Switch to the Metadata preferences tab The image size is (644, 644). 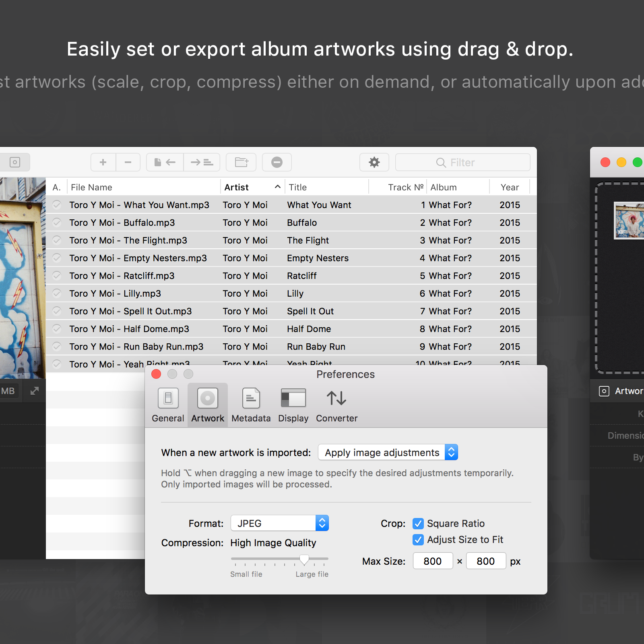coord(251,405)
